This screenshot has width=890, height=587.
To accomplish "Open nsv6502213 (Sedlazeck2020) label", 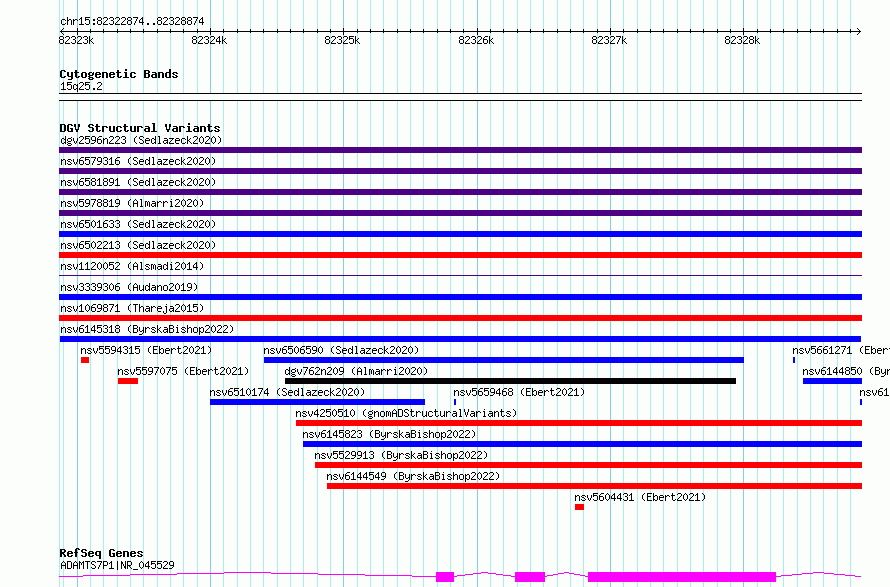I will (x=138, y=245).
